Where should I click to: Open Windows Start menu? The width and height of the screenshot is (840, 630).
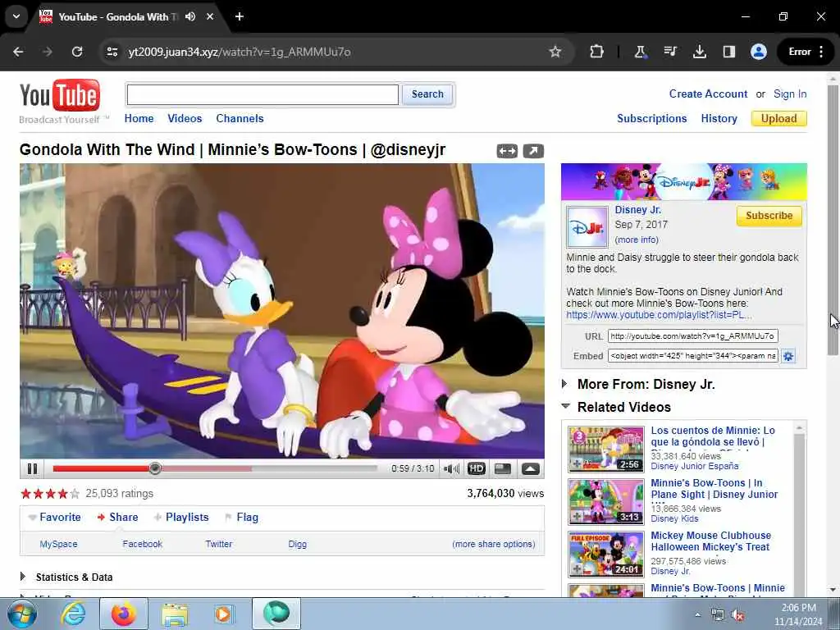click(21, 614)
